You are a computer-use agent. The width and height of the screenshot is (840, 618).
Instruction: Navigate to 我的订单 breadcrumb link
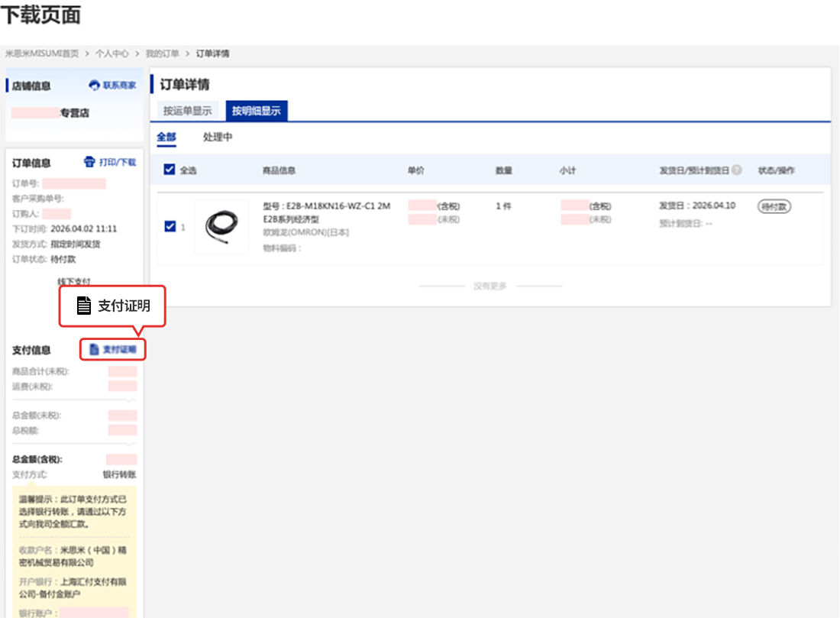pos(162,53)
